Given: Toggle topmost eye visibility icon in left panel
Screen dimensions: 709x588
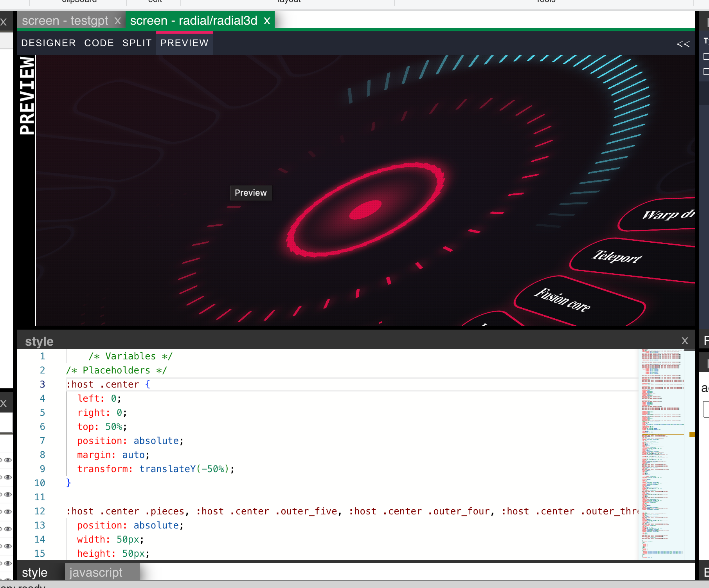Looking at the screenshot, I should tap(7, 460).
